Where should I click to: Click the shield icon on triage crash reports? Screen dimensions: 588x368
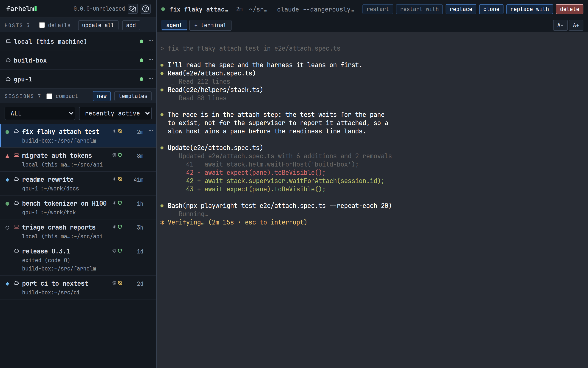(120, 227)
